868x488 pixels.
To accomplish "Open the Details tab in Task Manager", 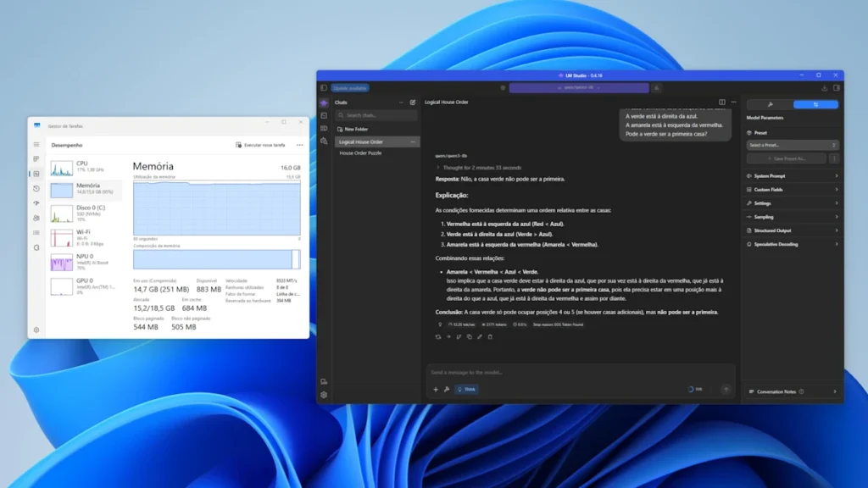I will (x=36, y=233).
